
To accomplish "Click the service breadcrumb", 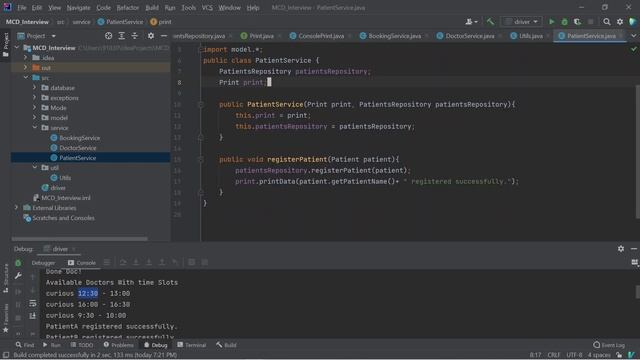I will tap(82, 22).
